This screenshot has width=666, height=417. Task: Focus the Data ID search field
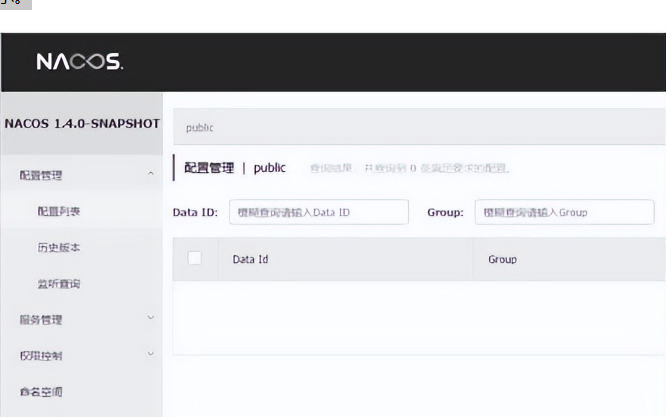tap(319, 212)
